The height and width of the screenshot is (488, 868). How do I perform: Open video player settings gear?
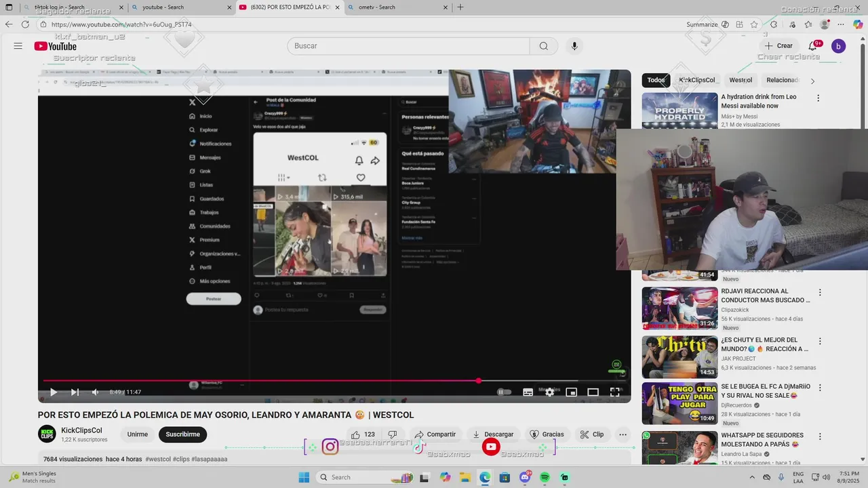click(549, 392)
